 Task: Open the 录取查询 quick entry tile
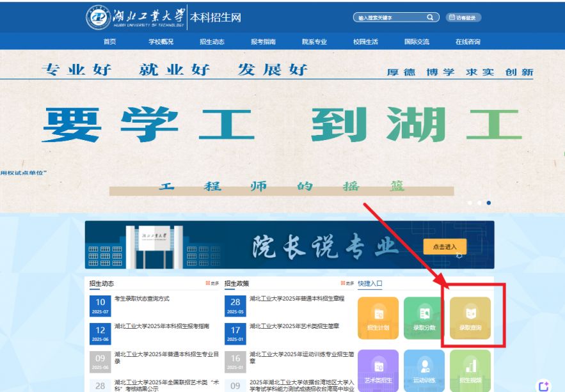(470, 318)
